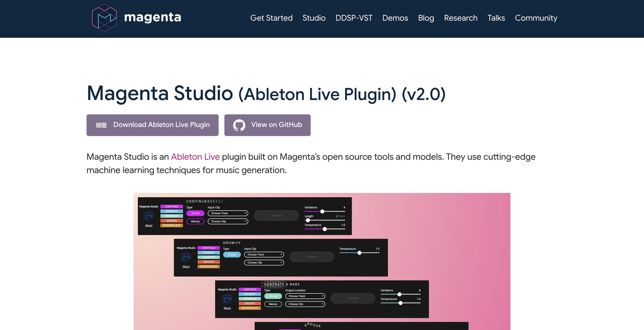The image size is (644, 330).
Task: Follow the Ableton Live link in paragraph
Action: (195, 157)
